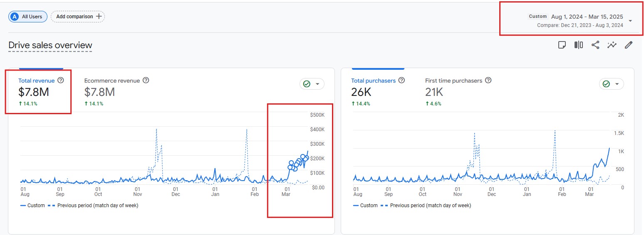Click the Previous period legend in revenue chart

(x=93, y=206)
